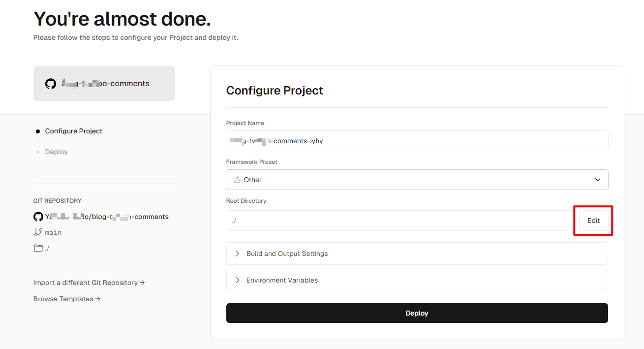The height and width of the screenshot is (349, 644).
Task: Open the blog comments repository link
Action: click(107, 217)
